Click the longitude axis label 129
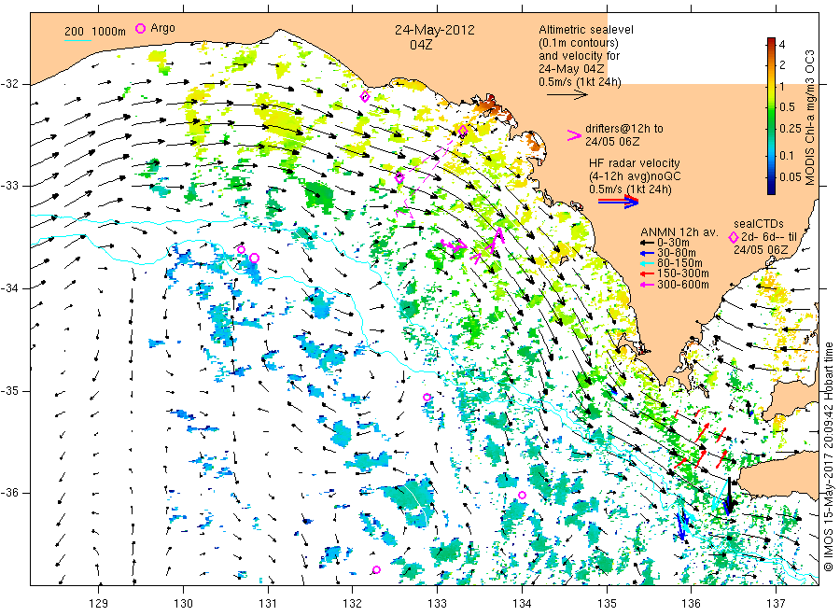This screenshot has width=840, height=616. point(99,604)
